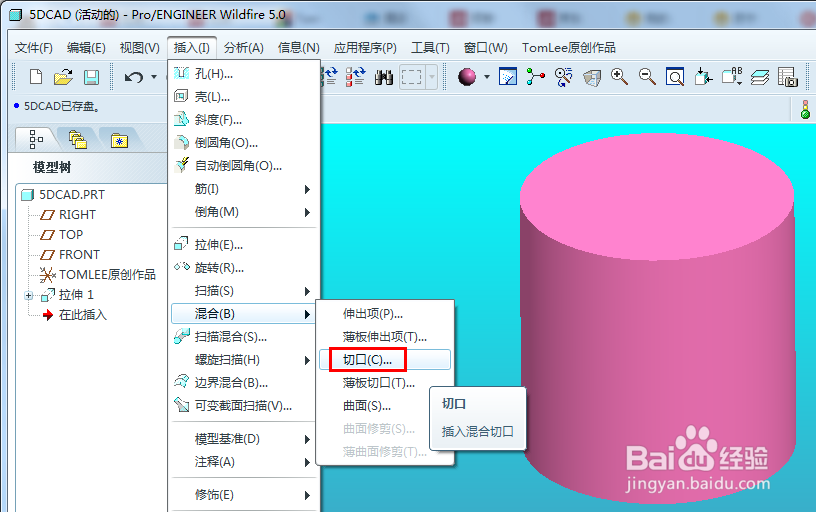Open the 编辑(E) menu
Image resolution: width=816 pixels, height=512 pixels.
click(x=86, y=48)
